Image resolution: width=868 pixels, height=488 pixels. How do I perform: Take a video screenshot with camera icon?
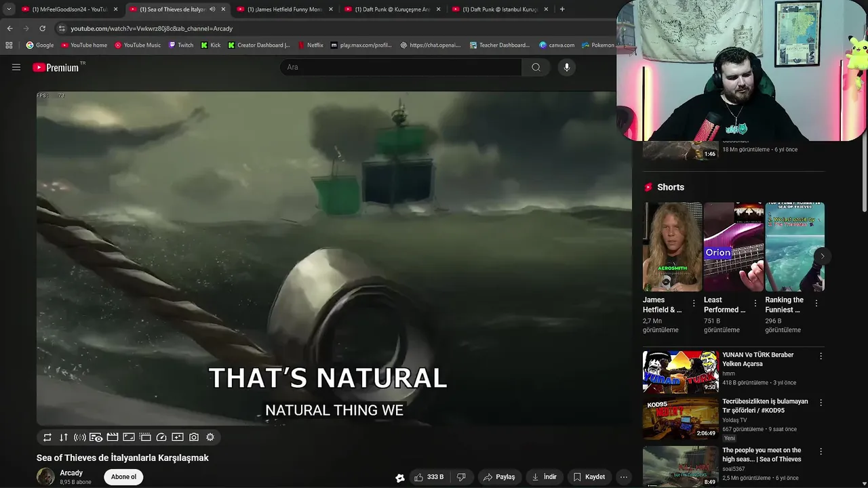click(x=194, y=437)
